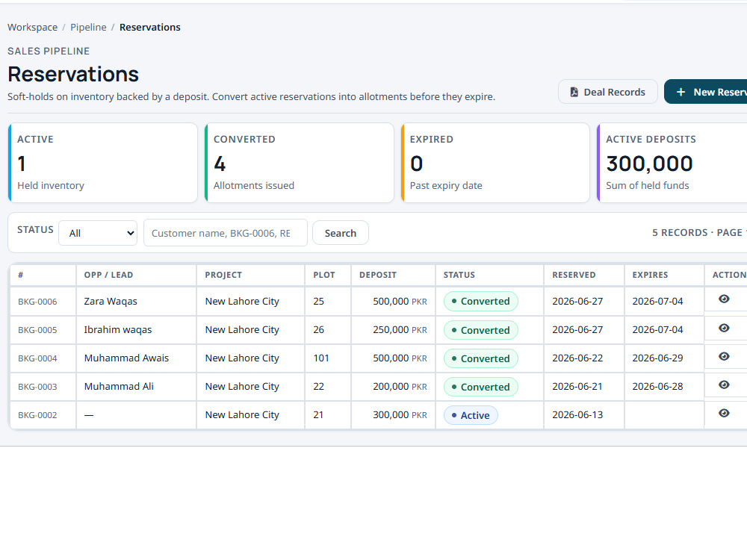747x560 pixels.
Task: Open Deal Records
Action: click(x=607, y=92)
